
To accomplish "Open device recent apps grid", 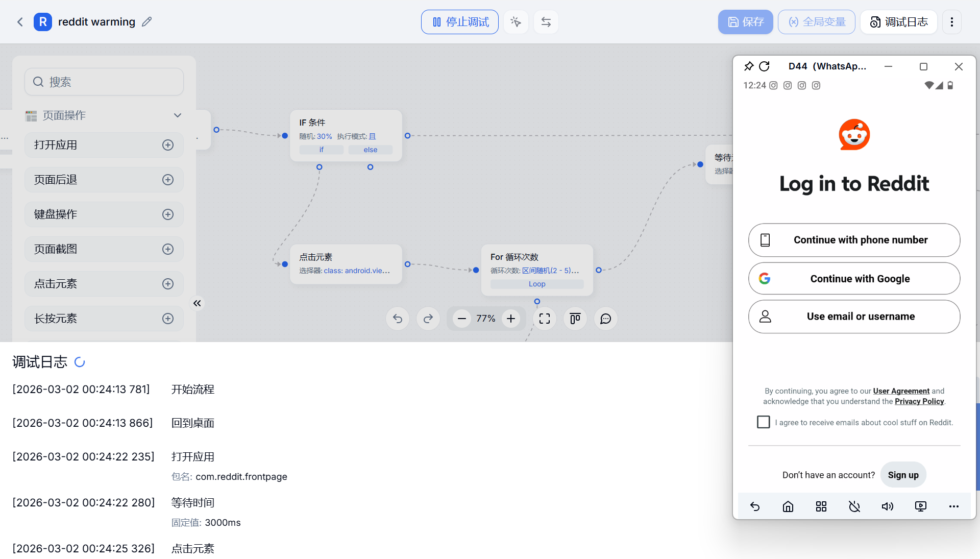I will click(821, 506).
